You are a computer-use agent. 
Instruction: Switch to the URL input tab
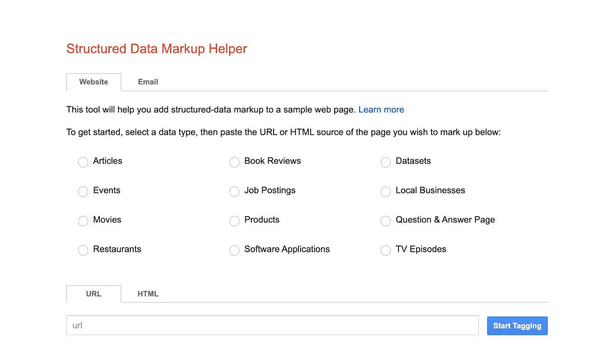click(94, 294)
